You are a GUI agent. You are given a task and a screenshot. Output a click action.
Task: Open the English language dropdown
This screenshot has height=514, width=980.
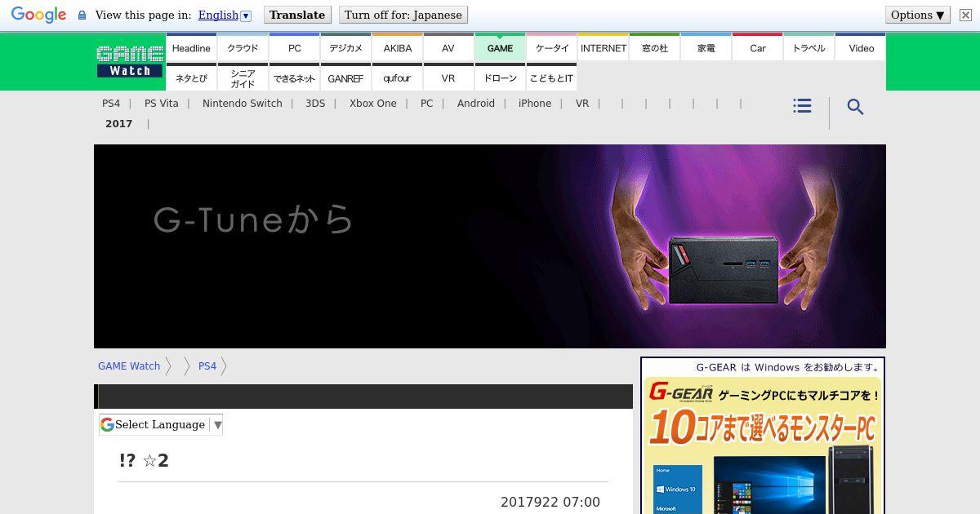(225, 15)
